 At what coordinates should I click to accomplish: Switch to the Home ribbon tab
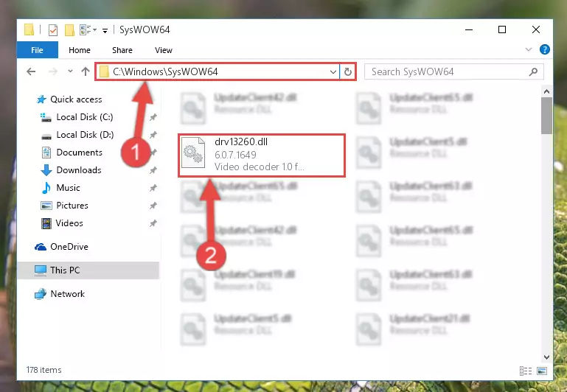[x=80, y=50]
